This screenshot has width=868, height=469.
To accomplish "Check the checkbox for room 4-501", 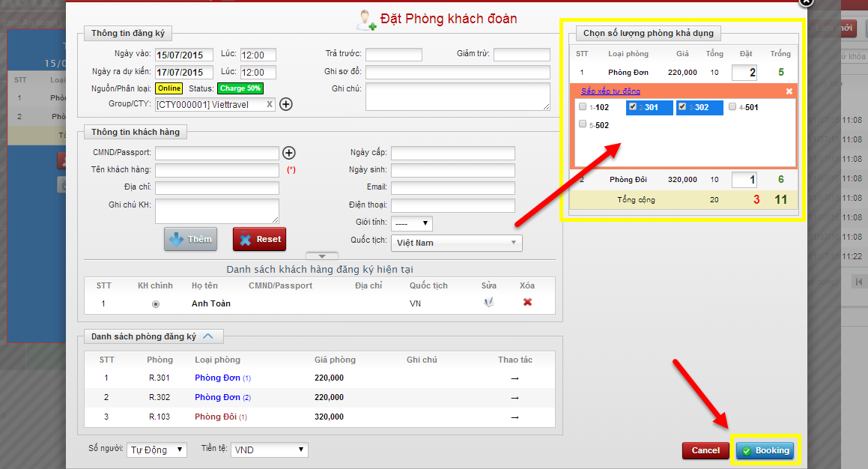I will click(732, 106).
